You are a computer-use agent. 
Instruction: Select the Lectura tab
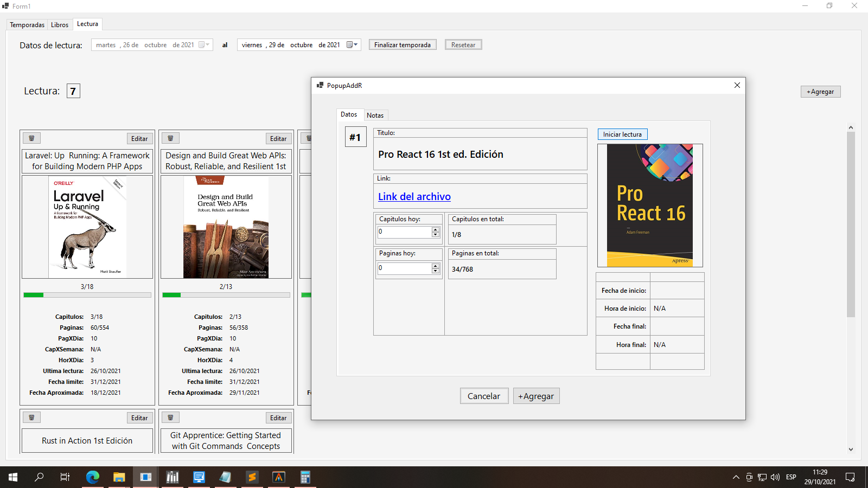(87, 24)
